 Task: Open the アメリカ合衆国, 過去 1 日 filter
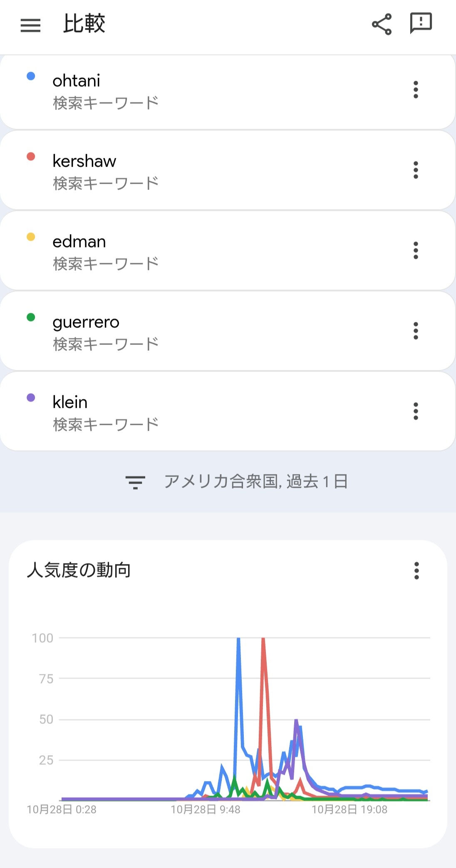point(255,482)
